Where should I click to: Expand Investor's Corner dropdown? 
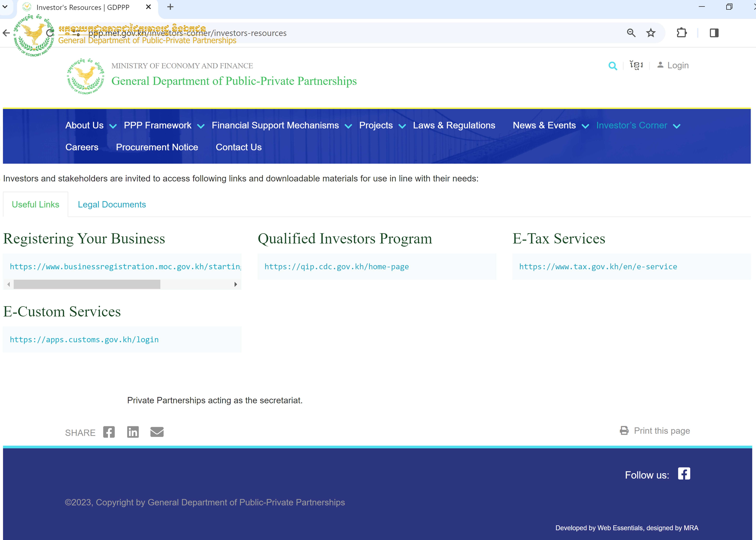677,126
